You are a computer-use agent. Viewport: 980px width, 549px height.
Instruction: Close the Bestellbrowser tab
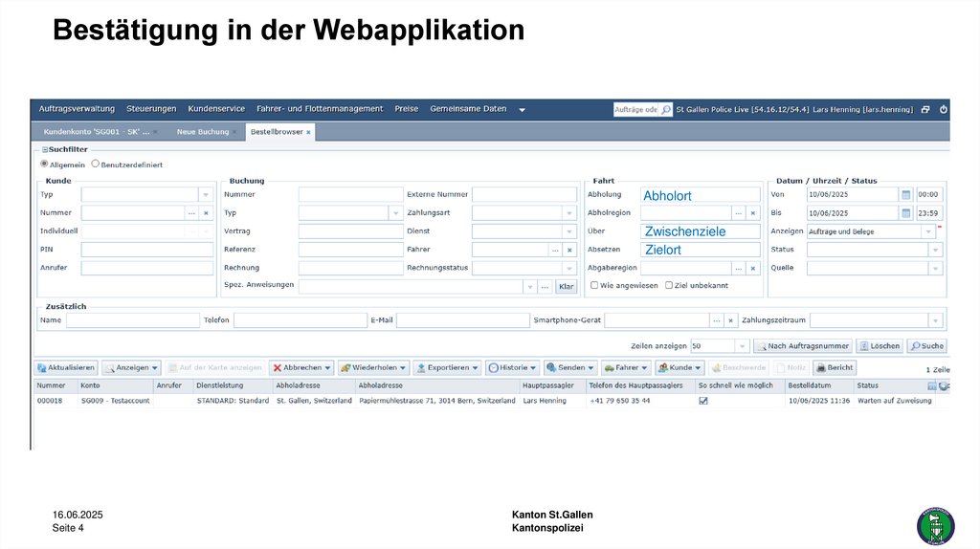point(308,132)
